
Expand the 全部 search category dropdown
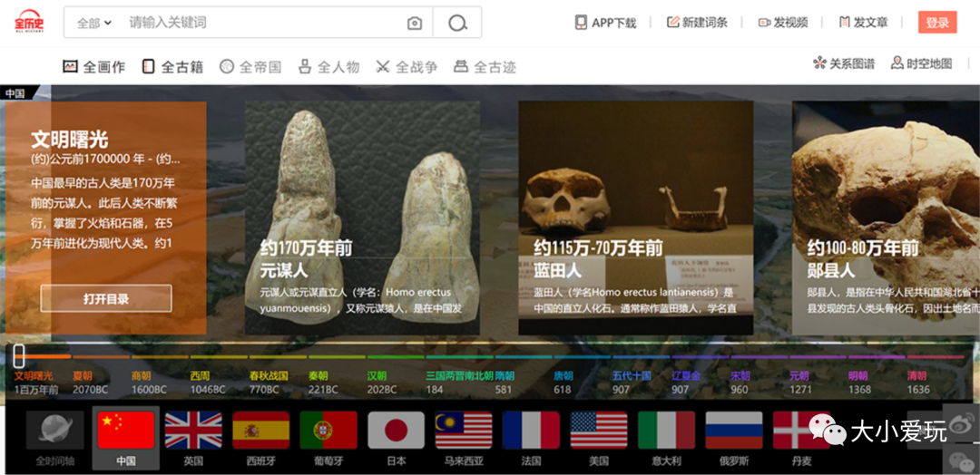(93, 24)
